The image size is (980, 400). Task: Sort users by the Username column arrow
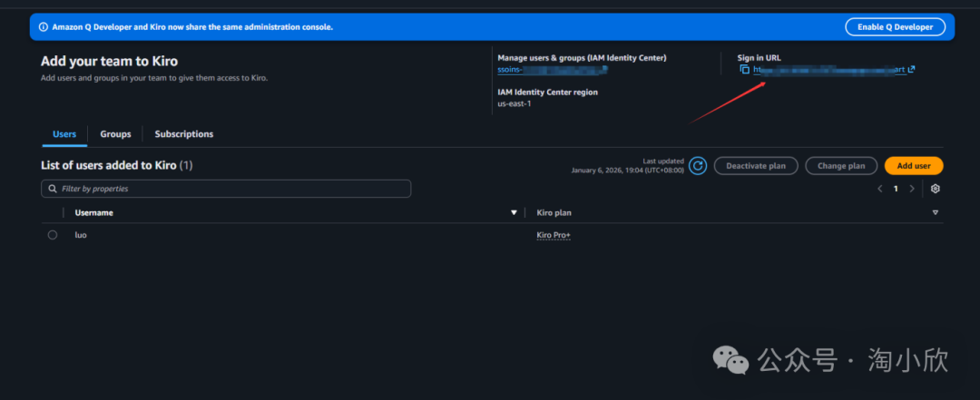point(514,213)
